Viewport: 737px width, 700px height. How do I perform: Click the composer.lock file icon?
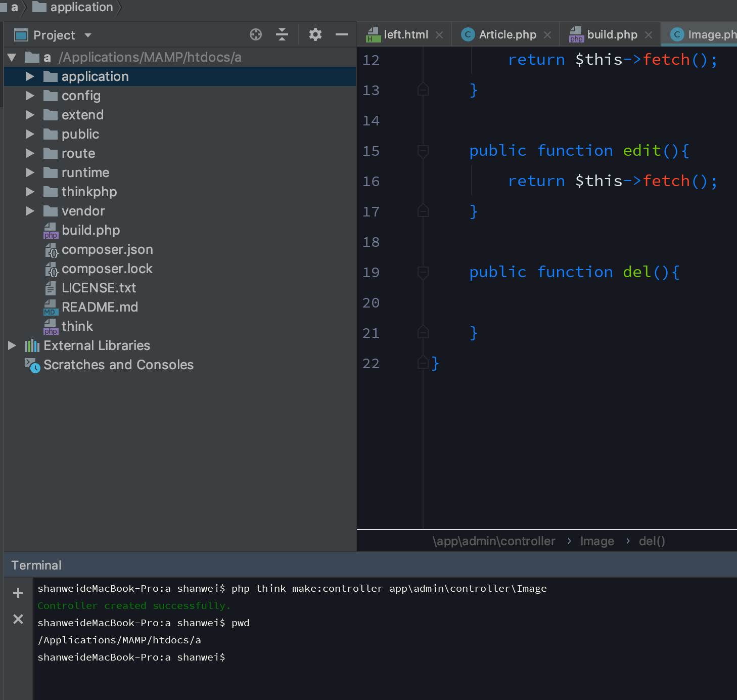[52, 269]
